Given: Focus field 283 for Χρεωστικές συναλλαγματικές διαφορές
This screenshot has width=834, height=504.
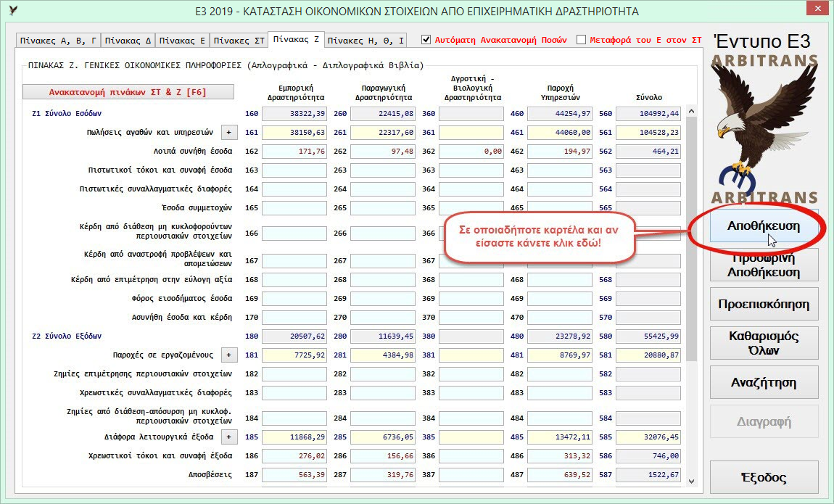Looking at the screenshot, I should 382,393.
